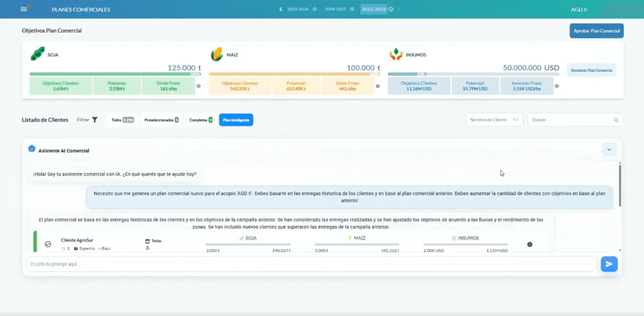This screenshot has height=316, width=644.
Task: Click the MAIZ orange progress bar in the objectives card
Action: click(x=294, y=74)
